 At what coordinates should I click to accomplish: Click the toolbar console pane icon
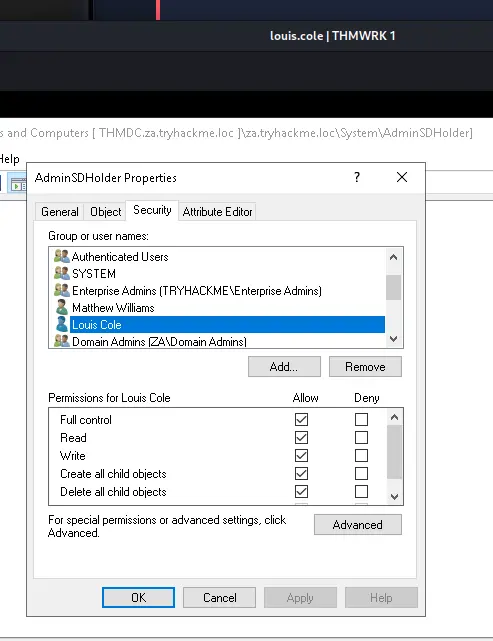(x=18, y=185)
